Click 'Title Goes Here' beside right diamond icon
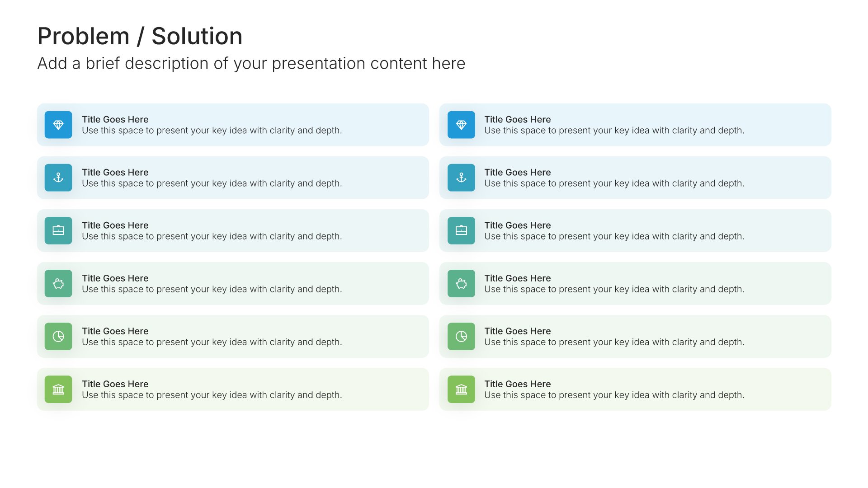The width and height of the screenshot is (868, 488). 517,119
